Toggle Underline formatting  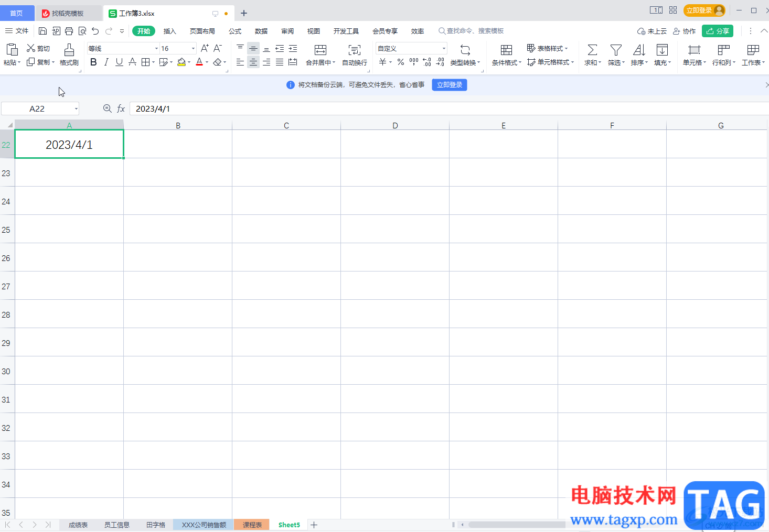[119, 62]
